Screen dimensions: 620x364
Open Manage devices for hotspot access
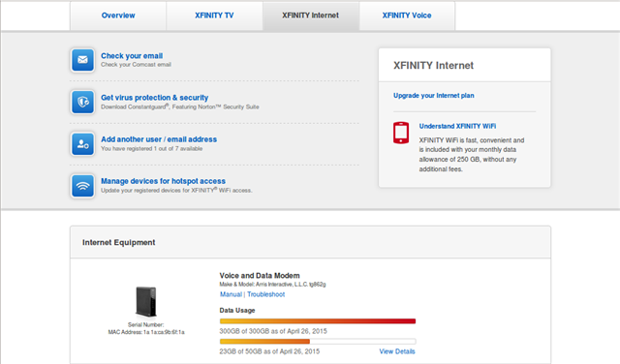(x=163, y=181)
